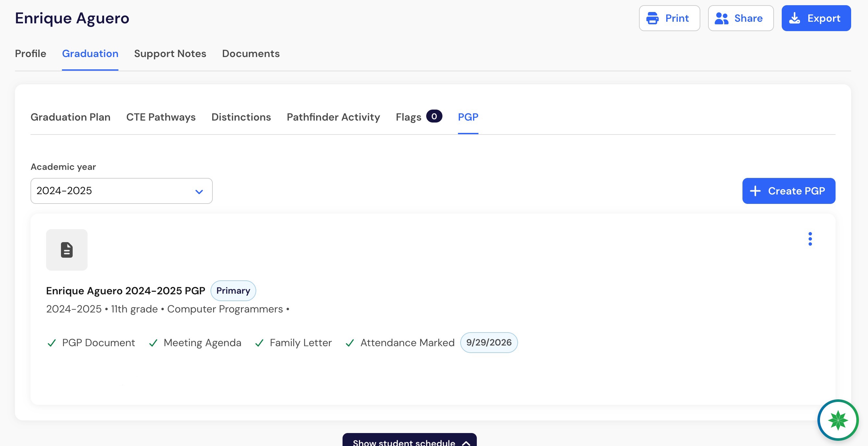
Task: Click the PGP Document status item
Action: click(91, 343)
